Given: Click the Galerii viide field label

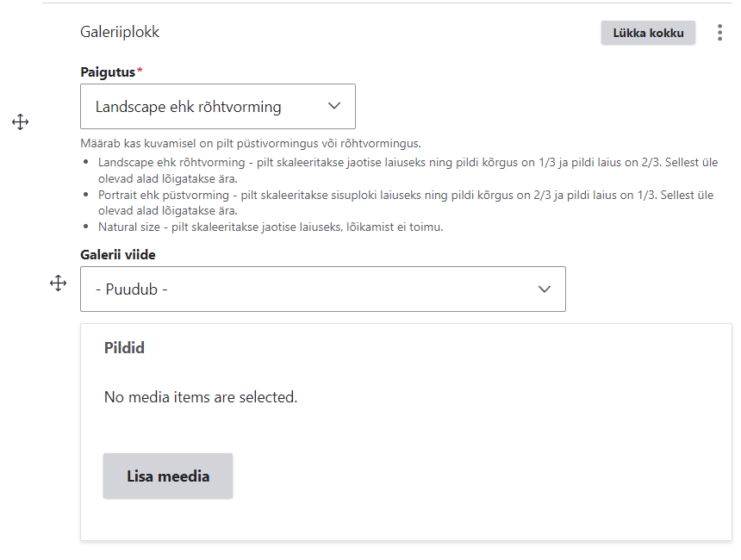Looking at the screenshot, I should pyautogui.click(x=118, y=254).
